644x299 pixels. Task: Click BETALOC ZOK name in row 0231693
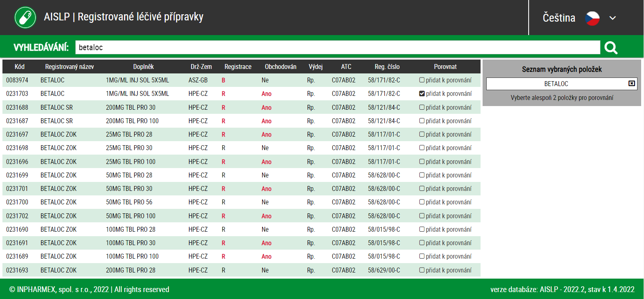click(x=58, y=270)
